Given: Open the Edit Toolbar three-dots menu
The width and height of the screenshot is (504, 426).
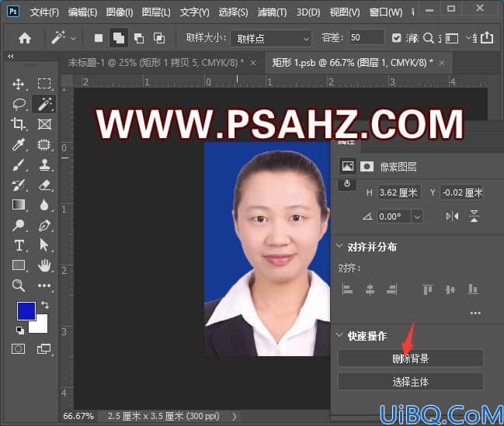Looking at the screenshot, I should pyautogui.click(x=44, y=286).
